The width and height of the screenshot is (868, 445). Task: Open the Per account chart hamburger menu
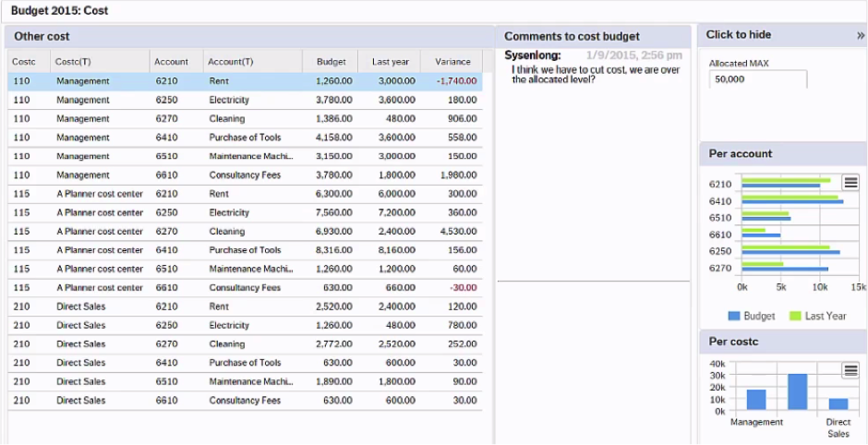pyautogui.click(x=850, y=183)
